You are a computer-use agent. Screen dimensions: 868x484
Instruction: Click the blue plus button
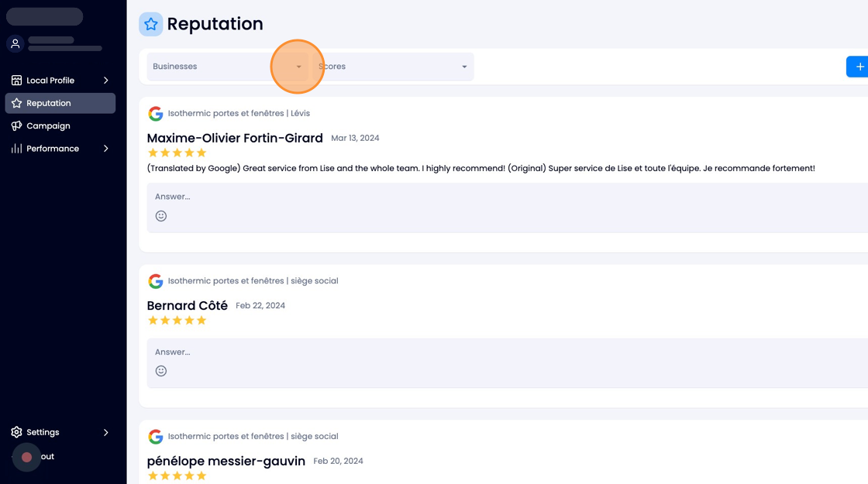857,67
